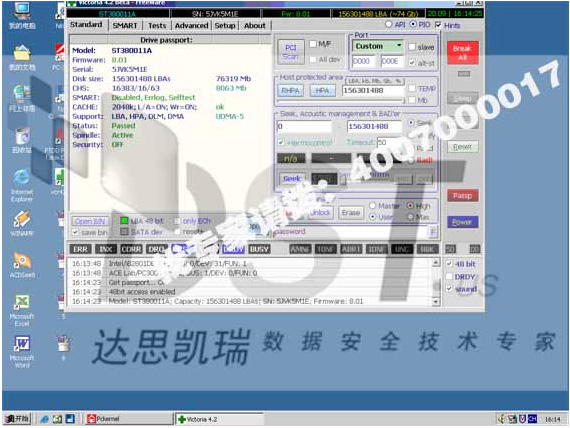Click the PCI Scan button
Viewport: 570px width, 428px height.
click(x=290, y=52)
